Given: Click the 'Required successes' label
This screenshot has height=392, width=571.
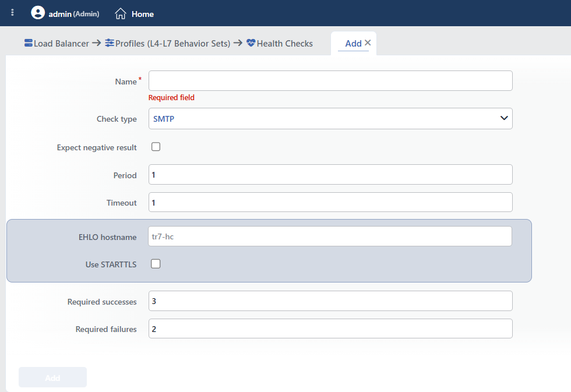Looking at the screenshot, I should [x=102, y=302].
